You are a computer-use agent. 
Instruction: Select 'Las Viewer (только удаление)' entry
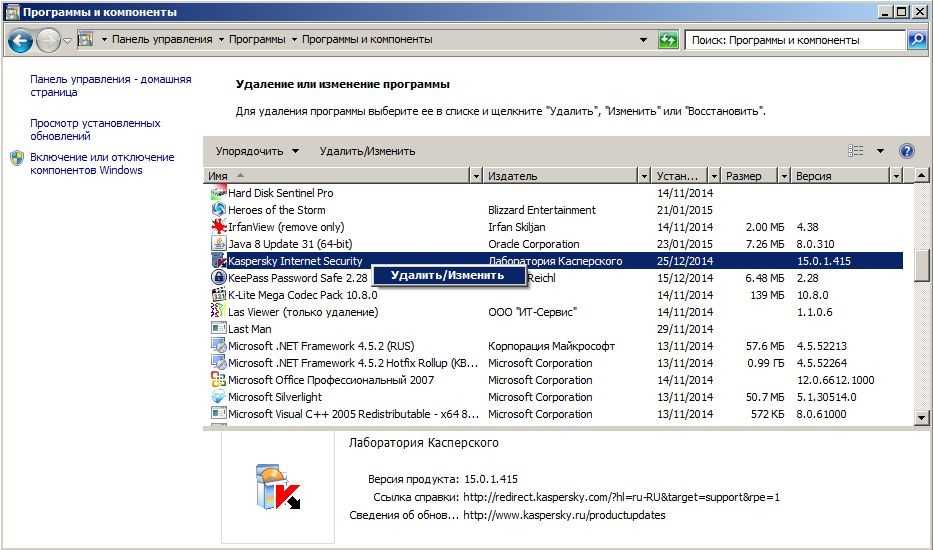click(303, 312)
